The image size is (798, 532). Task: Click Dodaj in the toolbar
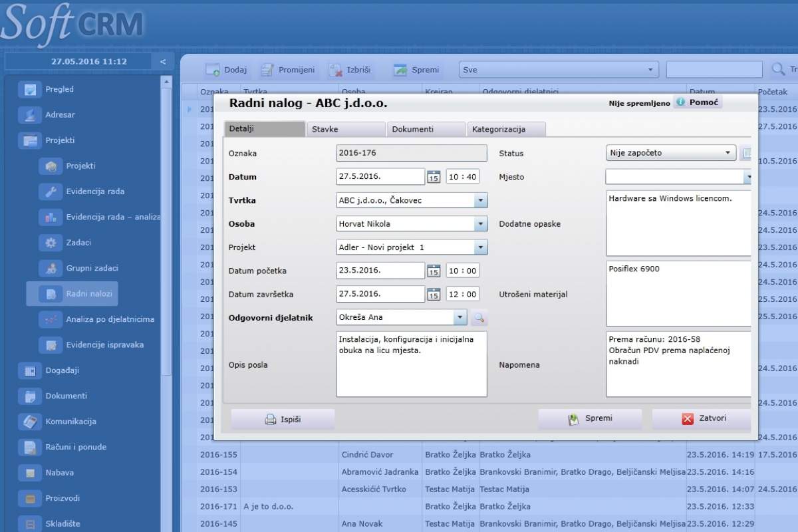(226, 70)
